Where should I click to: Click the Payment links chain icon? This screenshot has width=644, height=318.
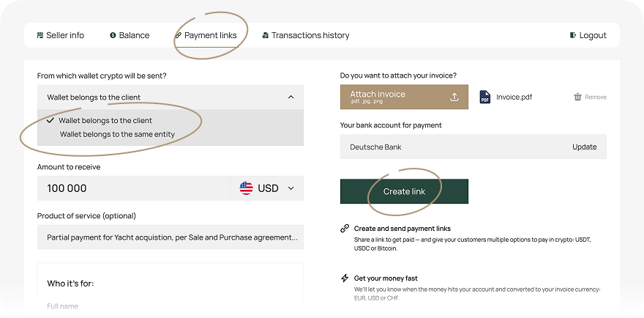178,35
